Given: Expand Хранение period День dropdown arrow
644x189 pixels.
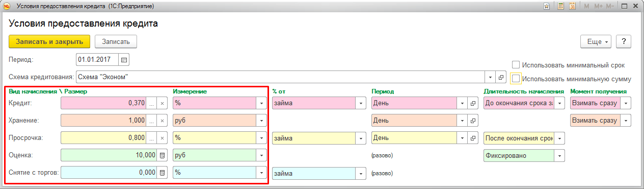Looking at the screenshot, I should (x=462, y=121).
